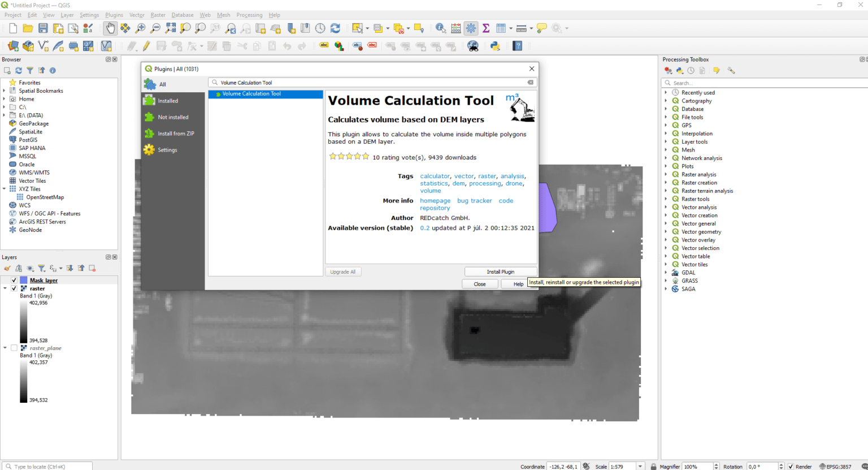Open the Field Calculator

pyautogui.click(x=455, y=28)
